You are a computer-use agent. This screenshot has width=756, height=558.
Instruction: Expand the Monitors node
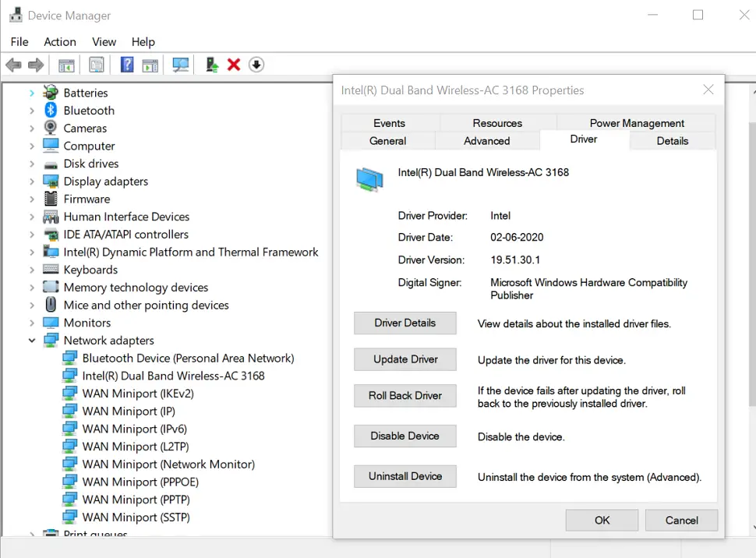tap(32, 323)
